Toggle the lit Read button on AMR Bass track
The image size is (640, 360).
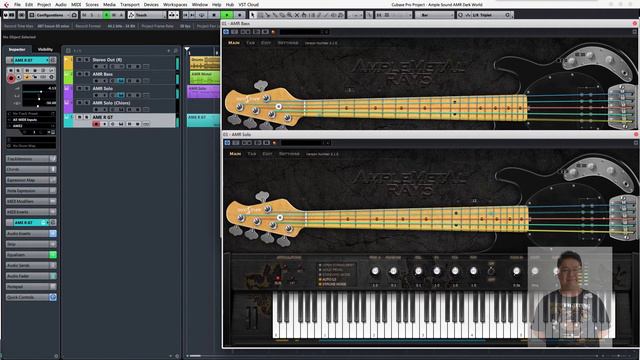click(121, 80)
